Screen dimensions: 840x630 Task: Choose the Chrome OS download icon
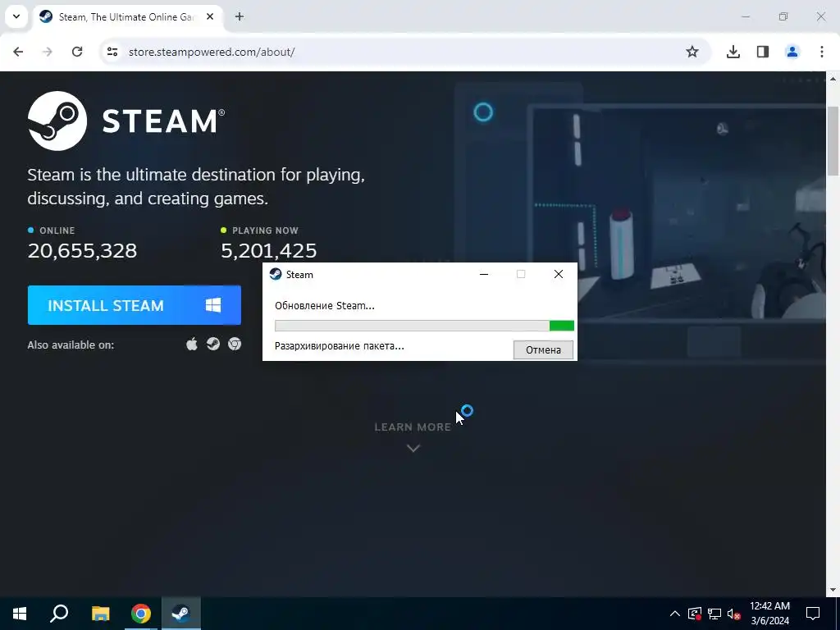pyautogui.click(x=235, y=344)
